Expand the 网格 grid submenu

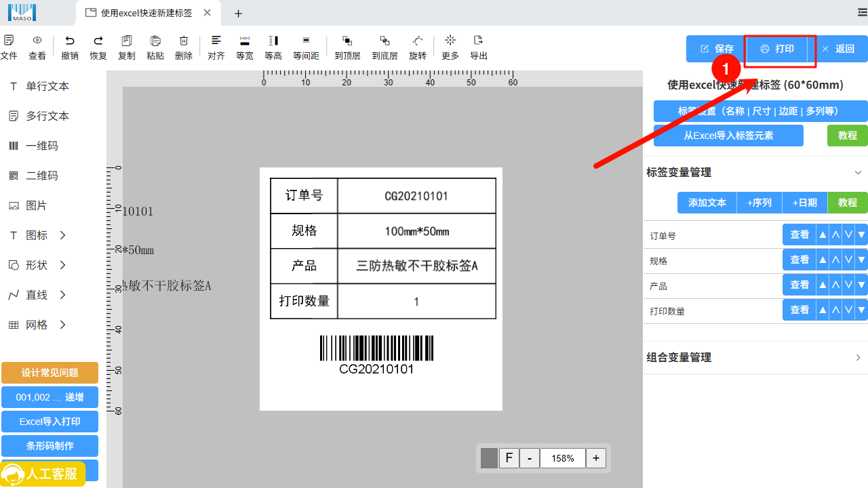[62, 325]
